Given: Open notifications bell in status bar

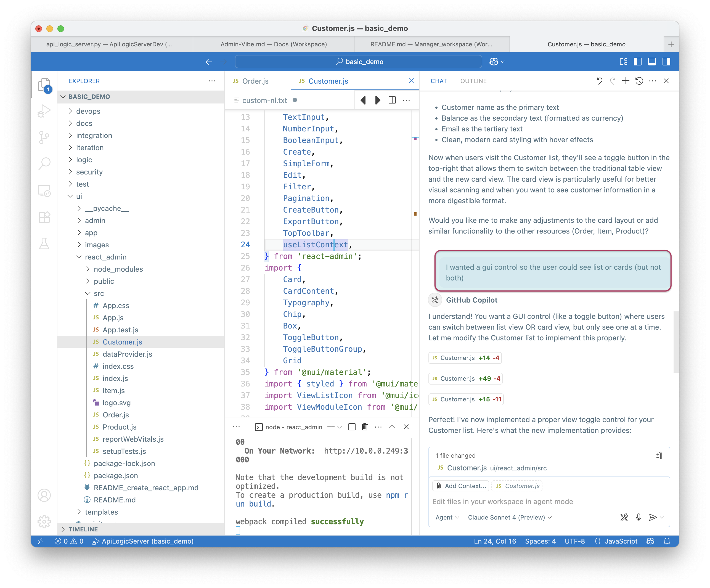Looking at the screenshot, I should click(x=667, y=541).
